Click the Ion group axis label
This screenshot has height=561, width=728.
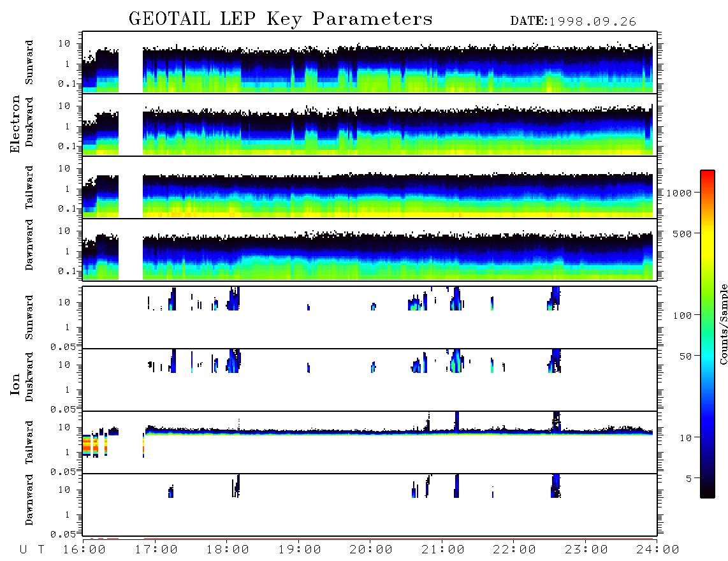point(15,384)
